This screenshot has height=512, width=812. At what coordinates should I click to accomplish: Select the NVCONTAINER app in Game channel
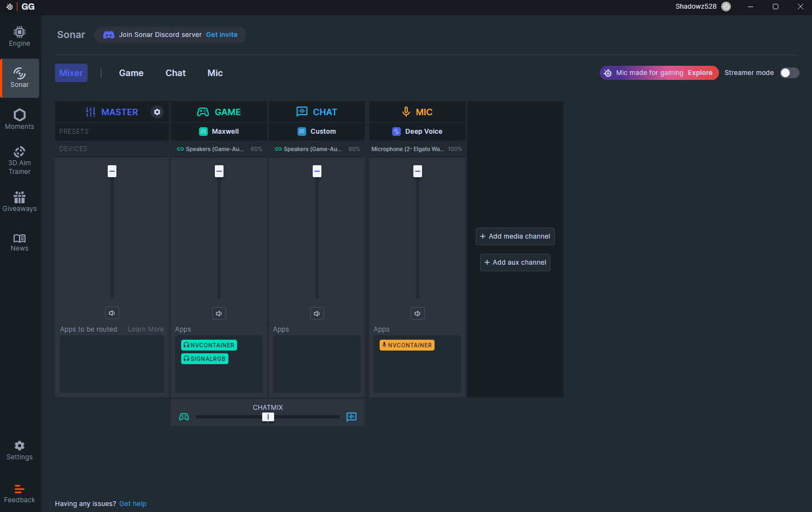(x=209, y=345)
